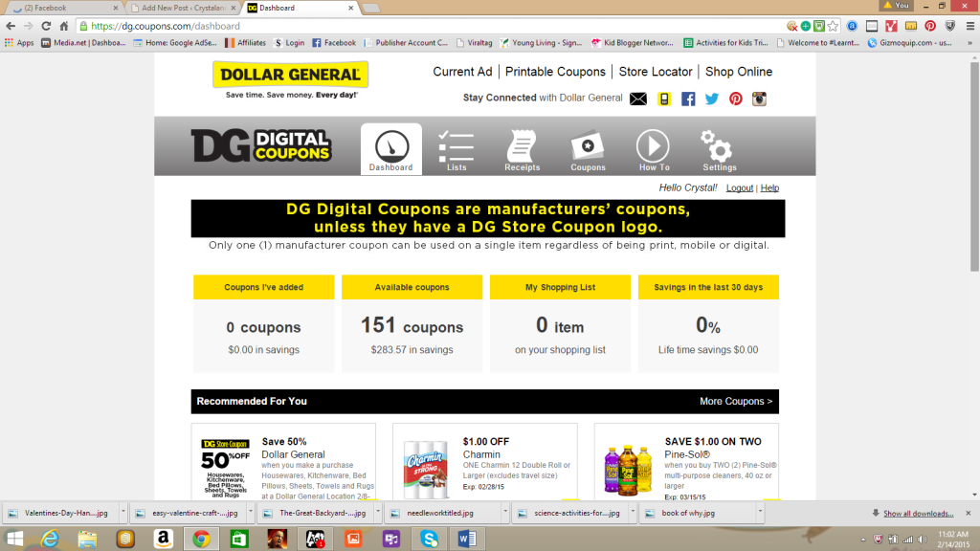Screen dimensions: 980x551
Task: Expand easy-valentine-craft download options arrow
Action: pos(251,513)
